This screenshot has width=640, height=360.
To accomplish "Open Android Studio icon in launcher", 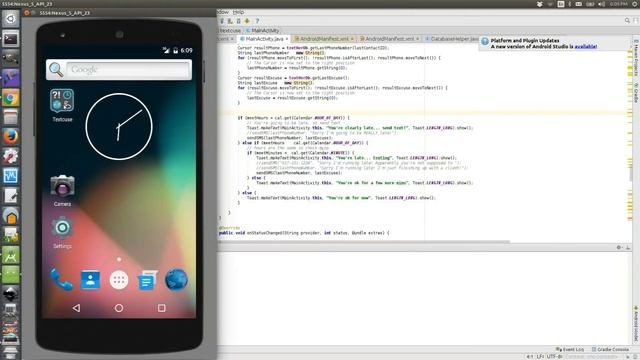I will coord(11,255).
